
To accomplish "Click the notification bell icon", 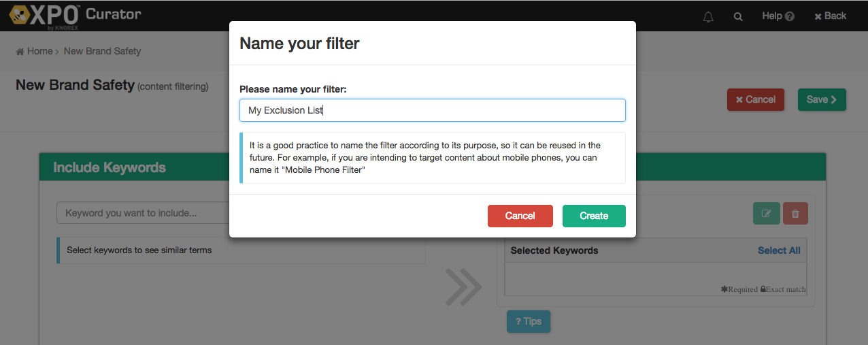I will point(708,16).
